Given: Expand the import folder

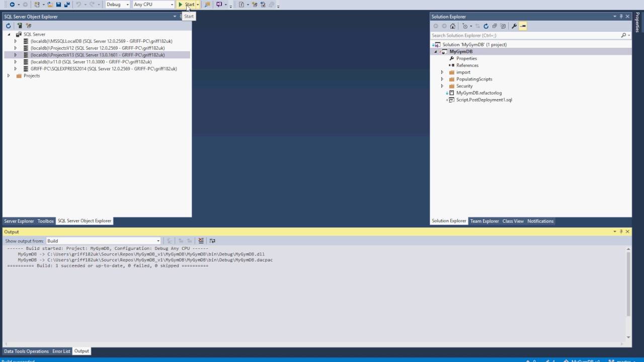Looking at the screenshot, I should tap(442, 72).
